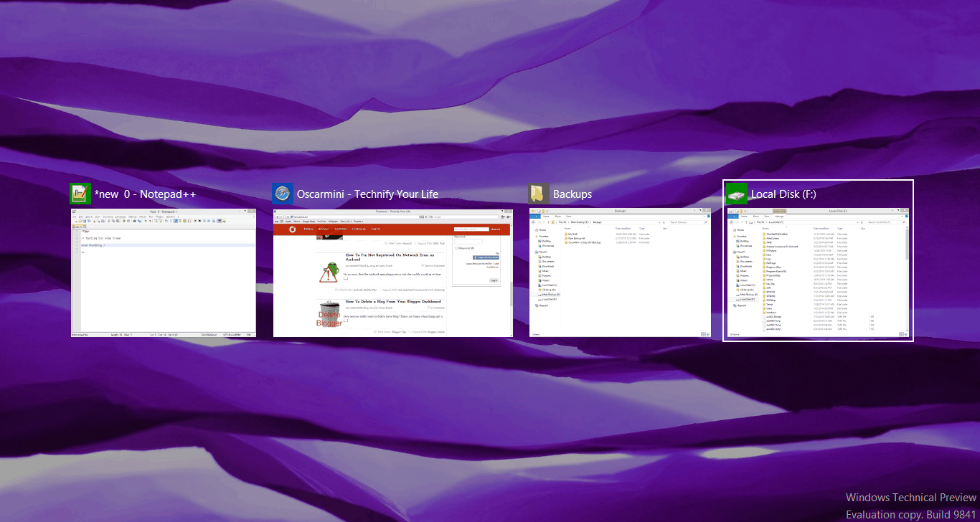980x522 pixels.
Task: Click the Android warning sign image
Action: pyautogui.click(x=329, y=271)
